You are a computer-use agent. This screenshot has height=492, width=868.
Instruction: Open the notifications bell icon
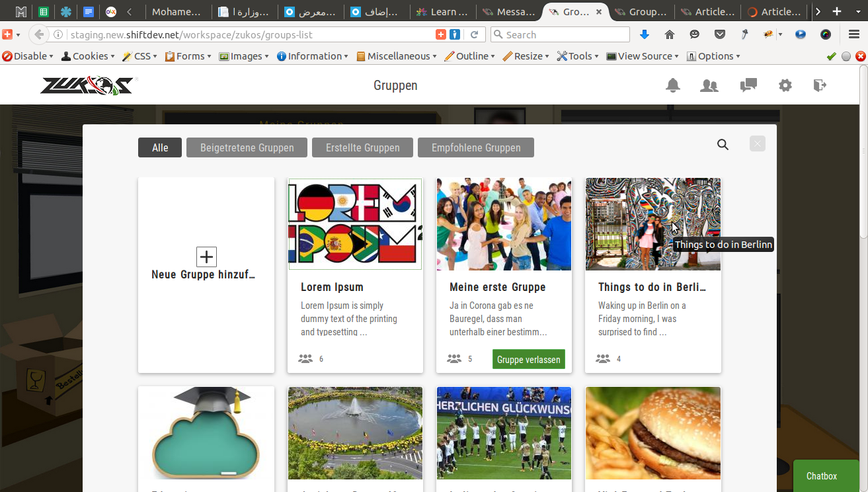point(673,85)
